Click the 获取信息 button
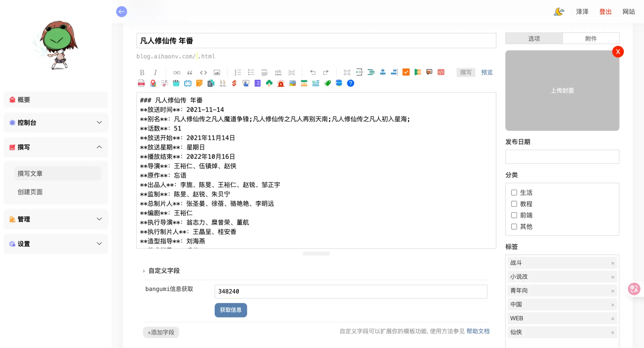The image size is (644, 348). click(x=231, y=310)
